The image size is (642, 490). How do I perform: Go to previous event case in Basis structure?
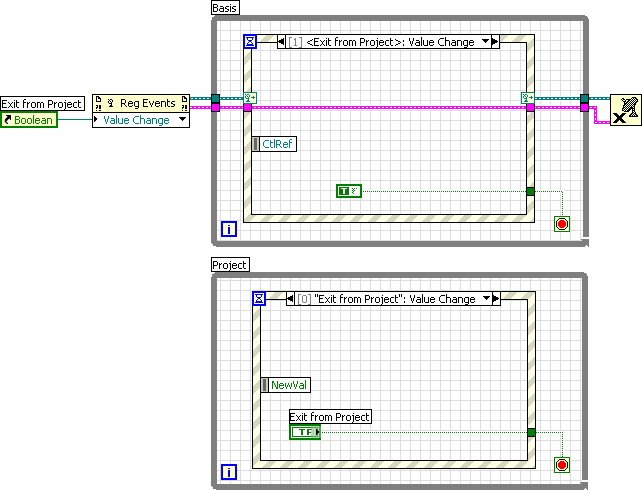pos(281,42)
